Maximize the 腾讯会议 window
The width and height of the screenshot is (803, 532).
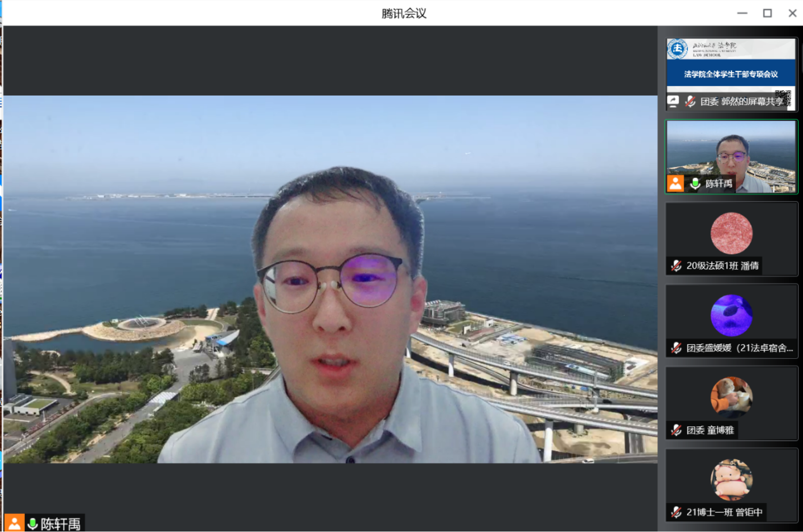pos(767,13)
